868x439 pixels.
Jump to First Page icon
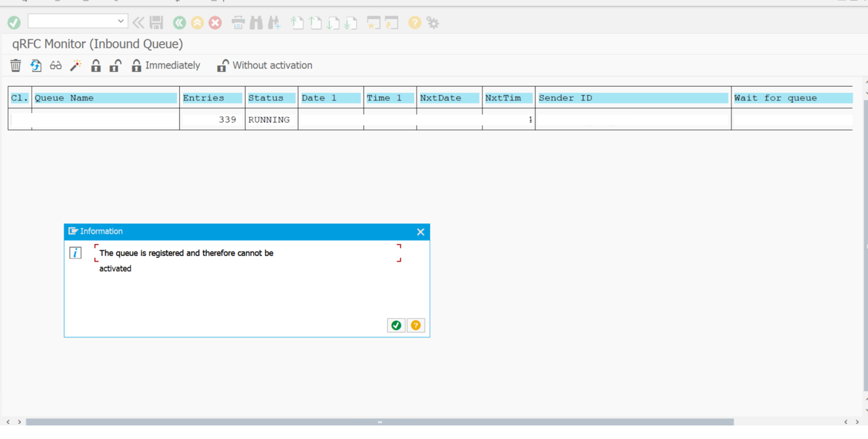coord(297,23)
